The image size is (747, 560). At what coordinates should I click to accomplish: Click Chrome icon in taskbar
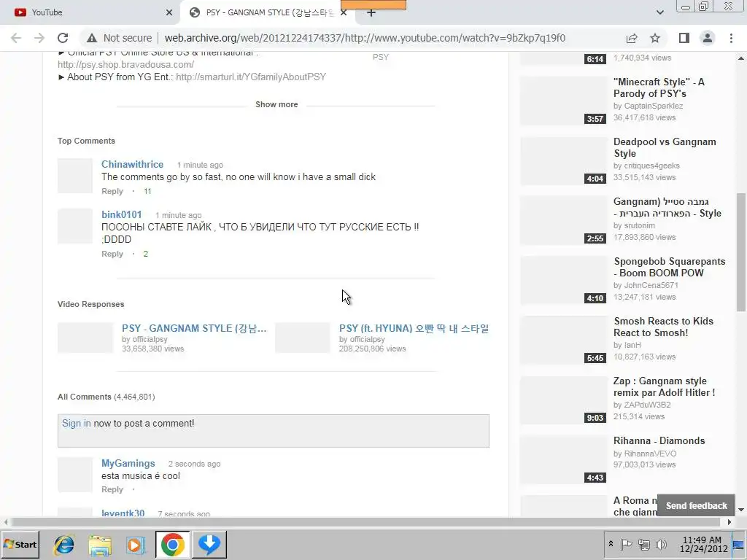172,544
